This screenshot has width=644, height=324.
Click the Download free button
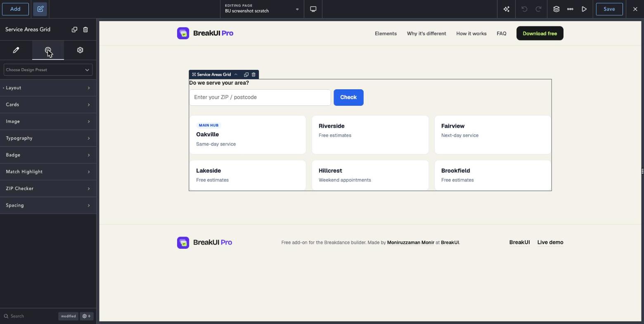coord(540,33)
